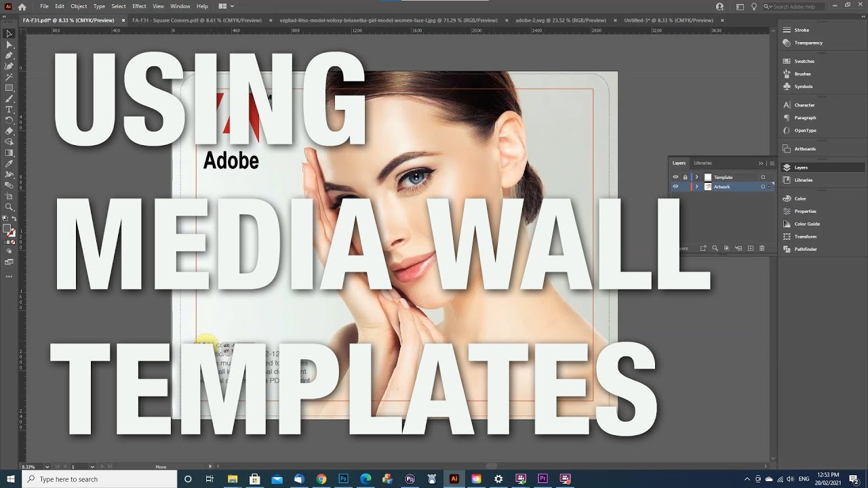Select the Type tool
Viewport: 868px width, 488px height.
9,109
